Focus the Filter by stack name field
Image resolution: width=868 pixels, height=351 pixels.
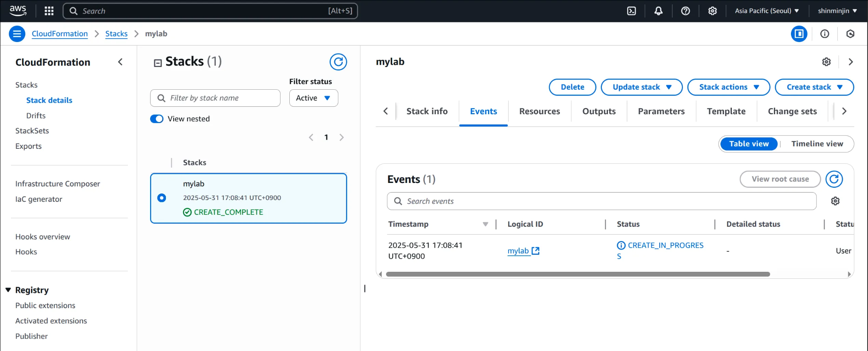point(215,98)
